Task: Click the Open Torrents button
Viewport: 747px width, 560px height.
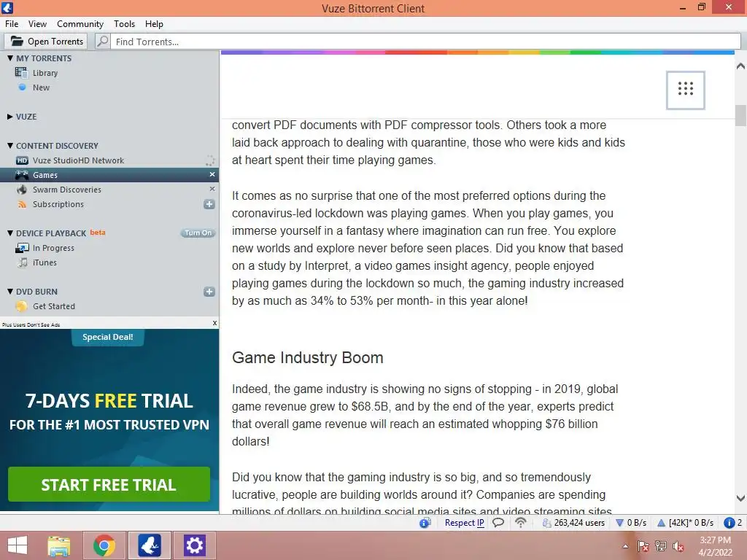Action: 46,42
